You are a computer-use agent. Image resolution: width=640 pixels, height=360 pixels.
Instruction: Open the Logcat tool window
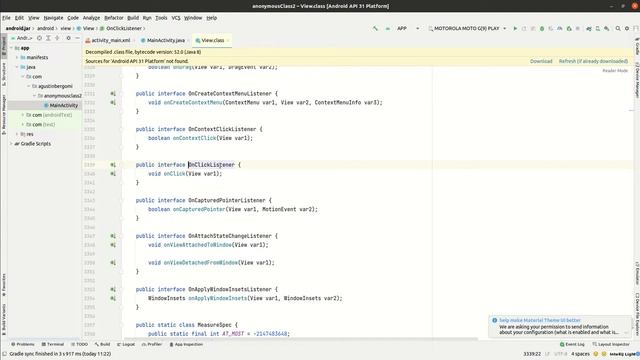pos(126,344)
